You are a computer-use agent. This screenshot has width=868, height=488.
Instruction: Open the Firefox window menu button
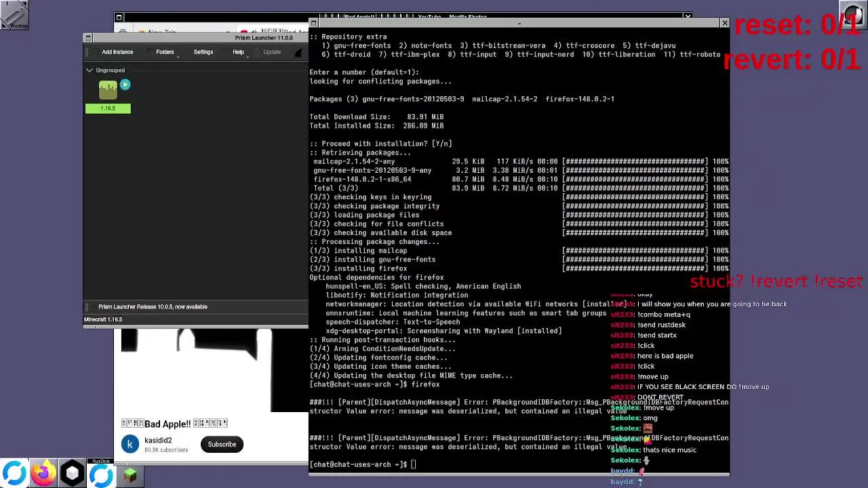click(x=119, y=17)
